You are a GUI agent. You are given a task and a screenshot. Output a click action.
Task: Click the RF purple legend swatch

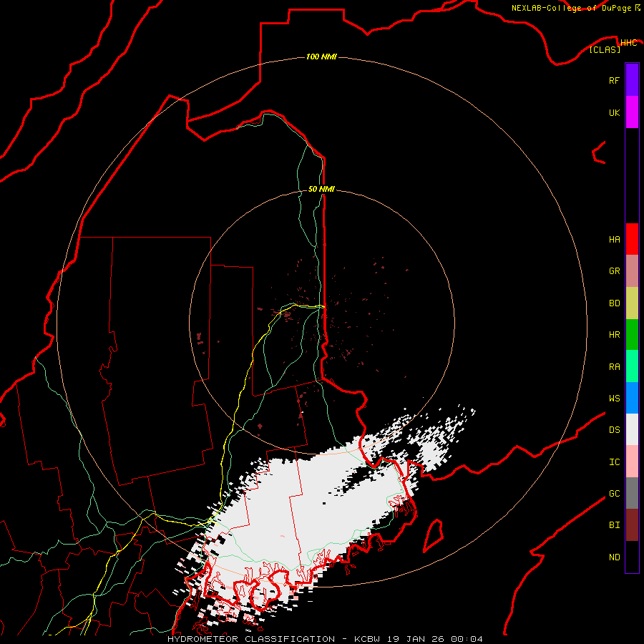(x=632, y=80)
